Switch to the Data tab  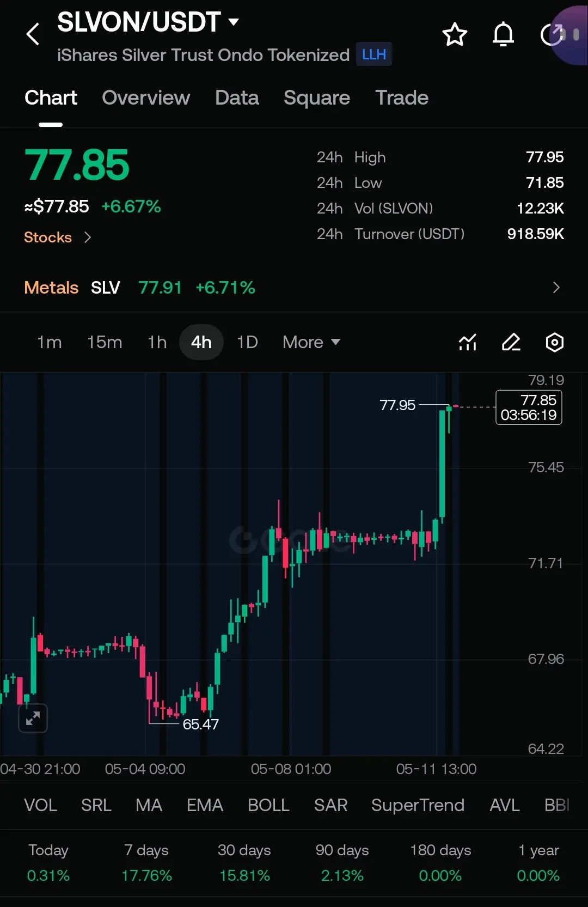[237, 98]
